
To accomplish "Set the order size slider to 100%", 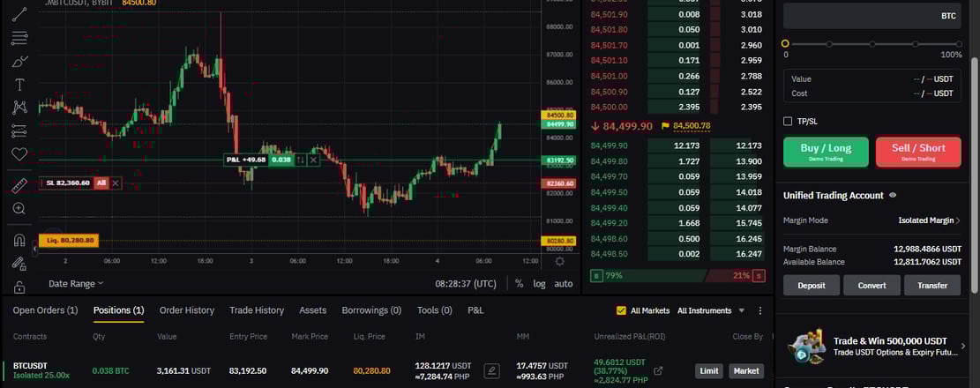I will (959, 44).
